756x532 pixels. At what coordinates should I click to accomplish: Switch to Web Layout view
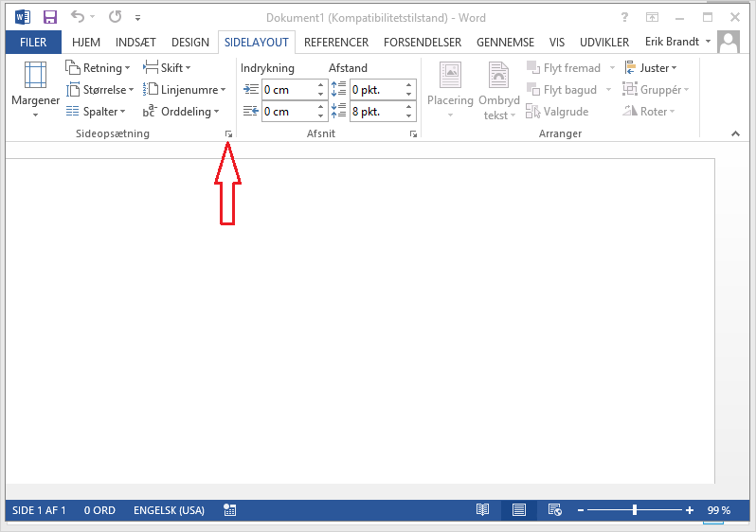[555, 510]
